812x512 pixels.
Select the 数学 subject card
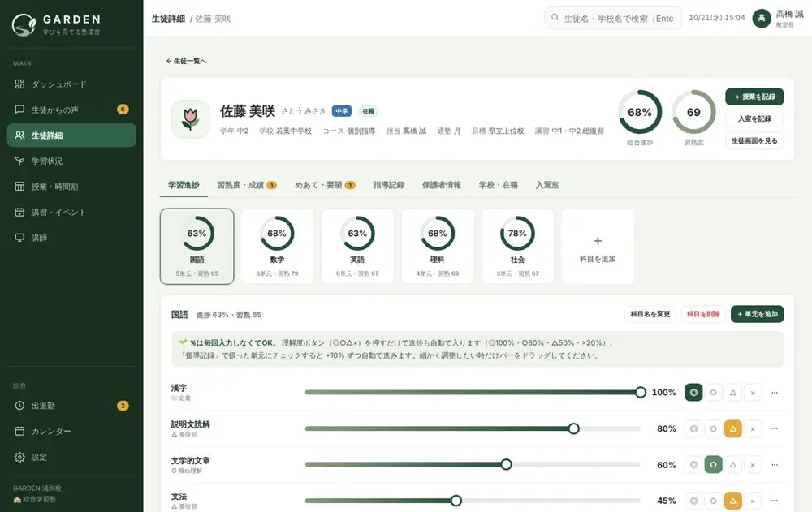click(x=277, y=247)
